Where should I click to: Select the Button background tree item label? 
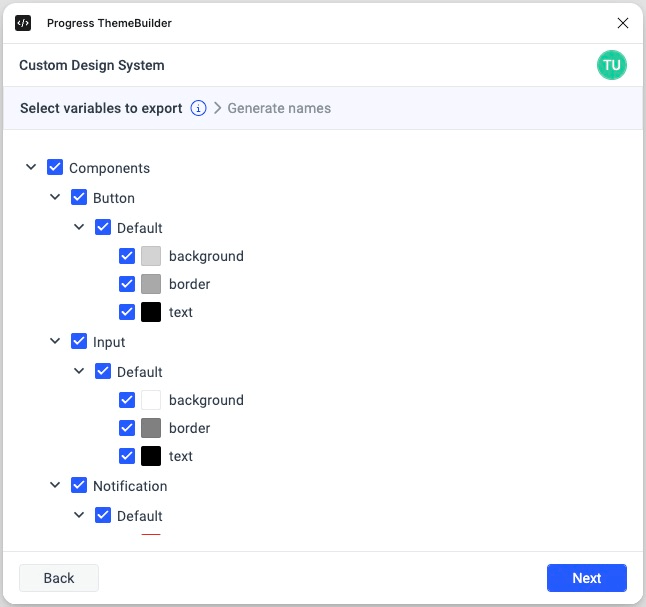click(x=206, y=256)
